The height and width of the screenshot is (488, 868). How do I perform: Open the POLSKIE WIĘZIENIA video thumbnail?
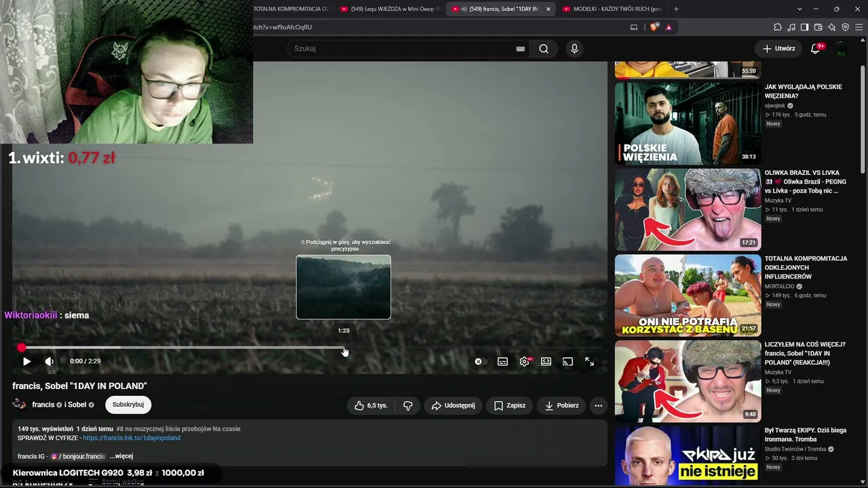click(688, 124)
